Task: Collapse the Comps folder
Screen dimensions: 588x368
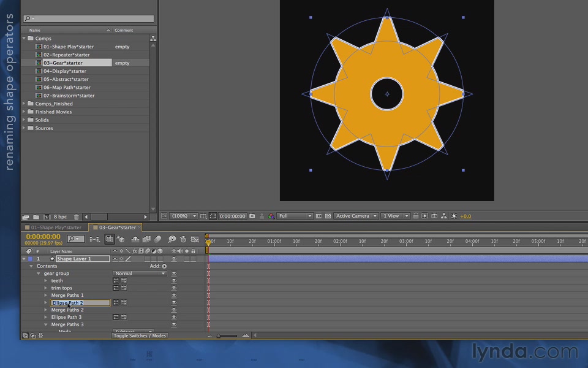Action: 24,38
